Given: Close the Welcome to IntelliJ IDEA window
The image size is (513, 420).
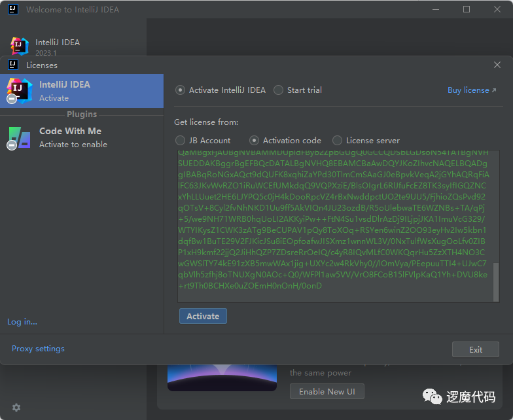Looking at the screenshot, I should [497, 9].
